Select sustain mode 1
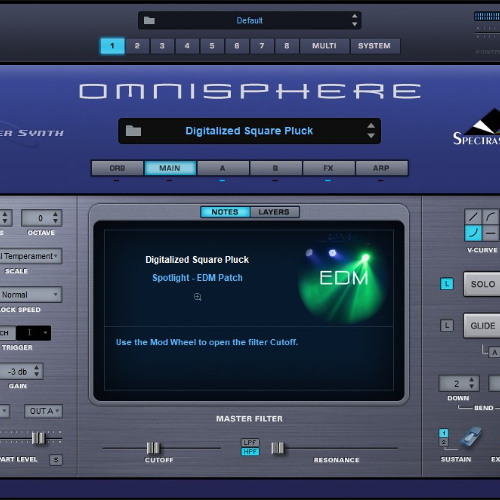The height and width of the screenshot is (500, 500). click(444, 433)
